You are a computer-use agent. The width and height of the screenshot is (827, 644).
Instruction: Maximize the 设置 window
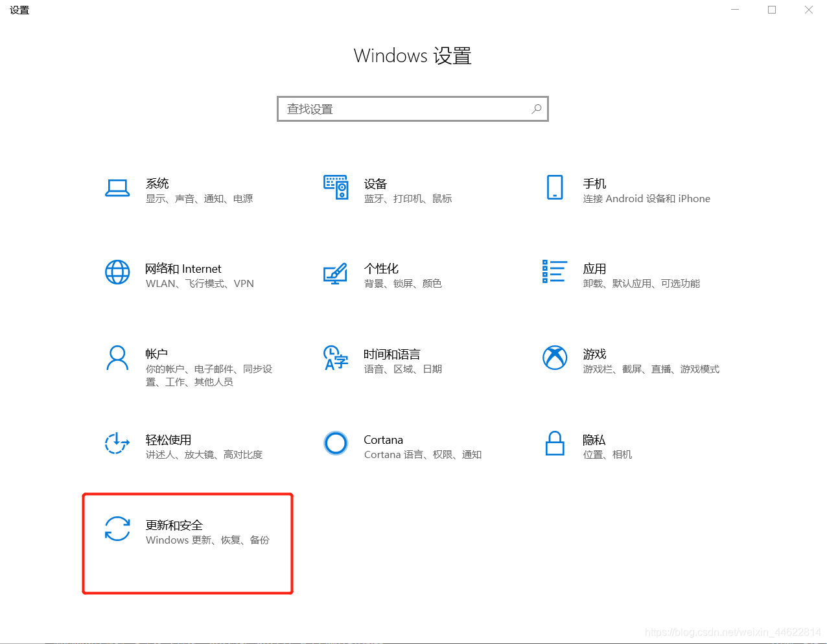coord(772,10)
